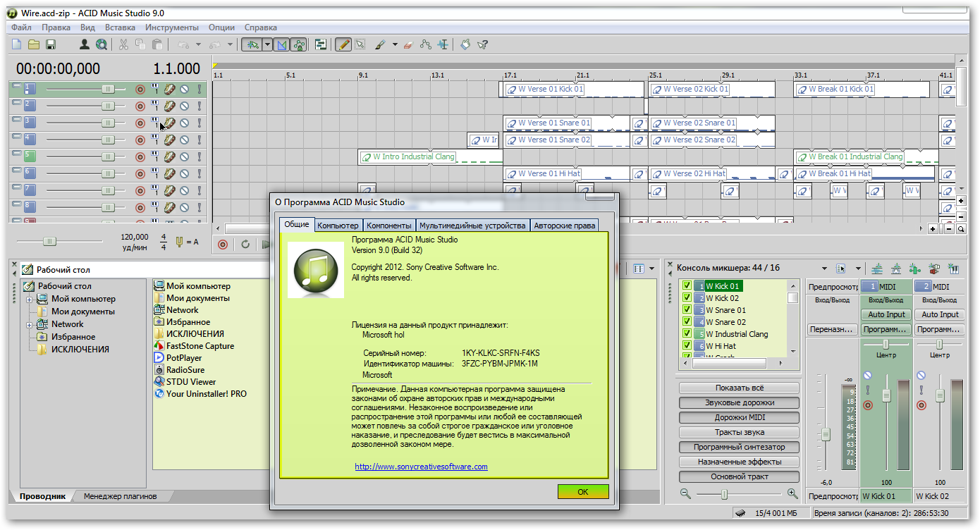980x530 pixels.
Task: Toggle the lock envelopes toolbar button
Action: pyautogui.click(x=298, y=44)
